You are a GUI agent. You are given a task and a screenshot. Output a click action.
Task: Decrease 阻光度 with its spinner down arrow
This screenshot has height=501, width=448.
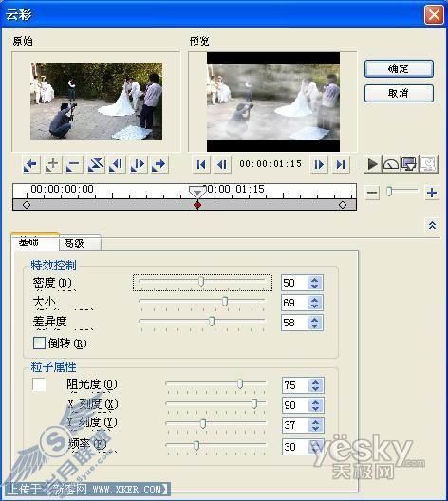(x=315, y=388)
